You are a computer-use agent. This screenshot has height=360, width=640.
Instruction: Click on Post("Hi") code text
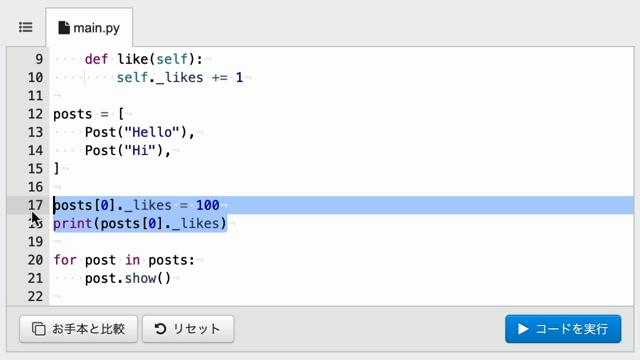click(128, 151)
